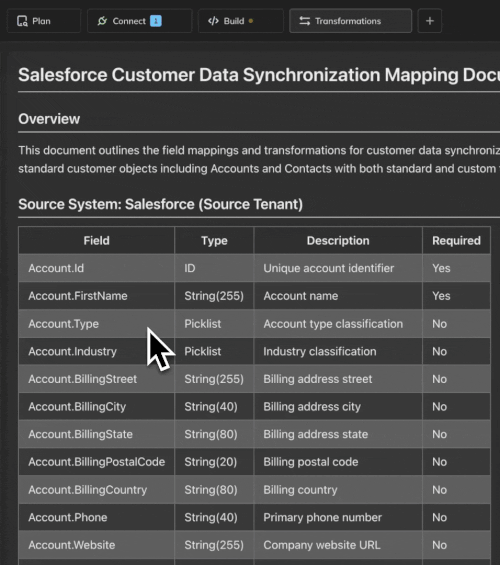Click String(255) in the Account.BillingStreet row

pos(214,379)
